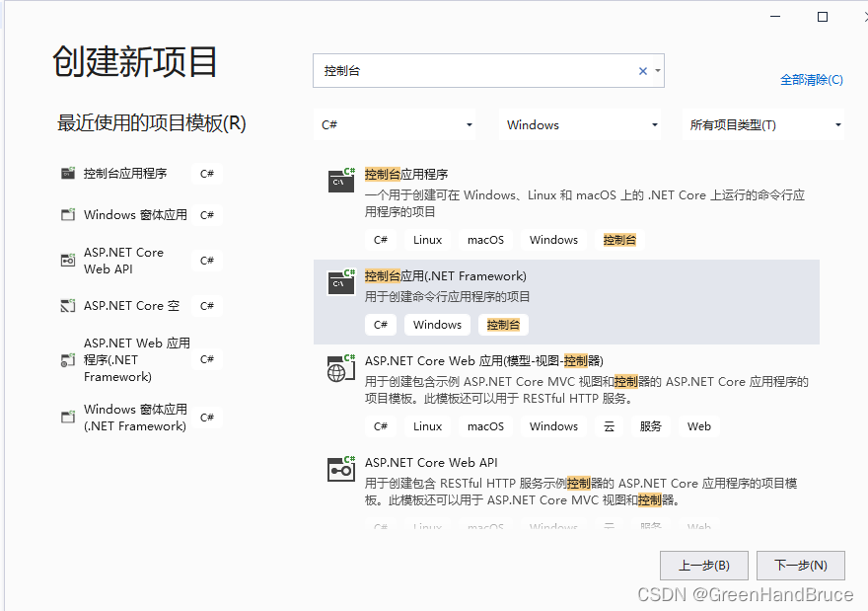Click the 云 tag under ASP.NET Core Web 应用
The width and height of the screenshot is (868, 611).
pos(609,426)
